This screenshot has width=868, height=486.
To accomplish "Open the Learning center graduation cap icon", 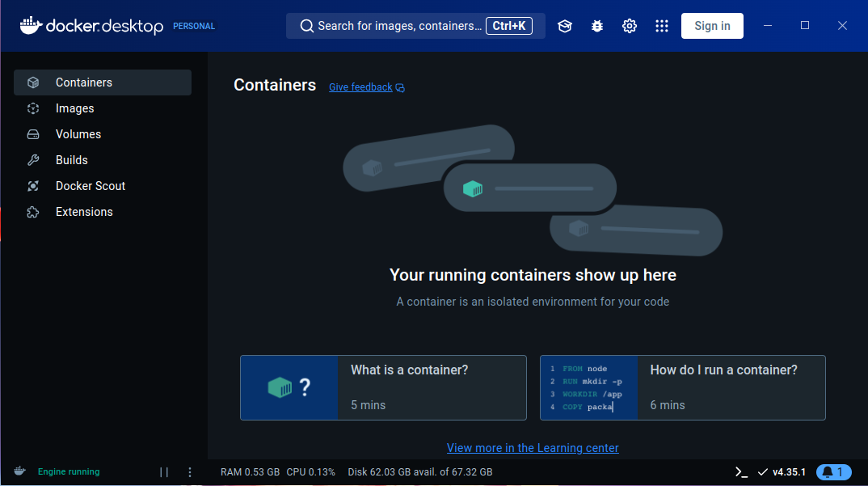I will click(x=564, y=25).
